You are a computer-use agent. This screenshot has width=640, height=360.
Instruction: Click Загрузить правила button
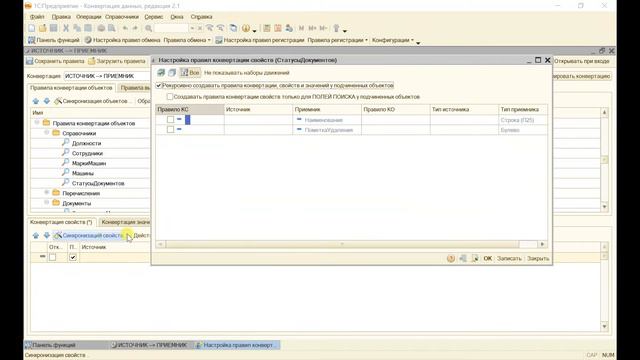(x=117, y=61)
